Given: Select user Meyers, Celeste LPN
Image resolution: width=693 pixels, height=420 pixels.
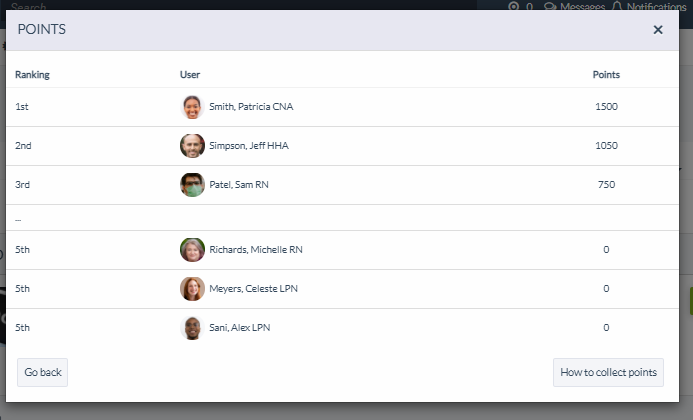Looking at the screenshot, I should [253, 289].
